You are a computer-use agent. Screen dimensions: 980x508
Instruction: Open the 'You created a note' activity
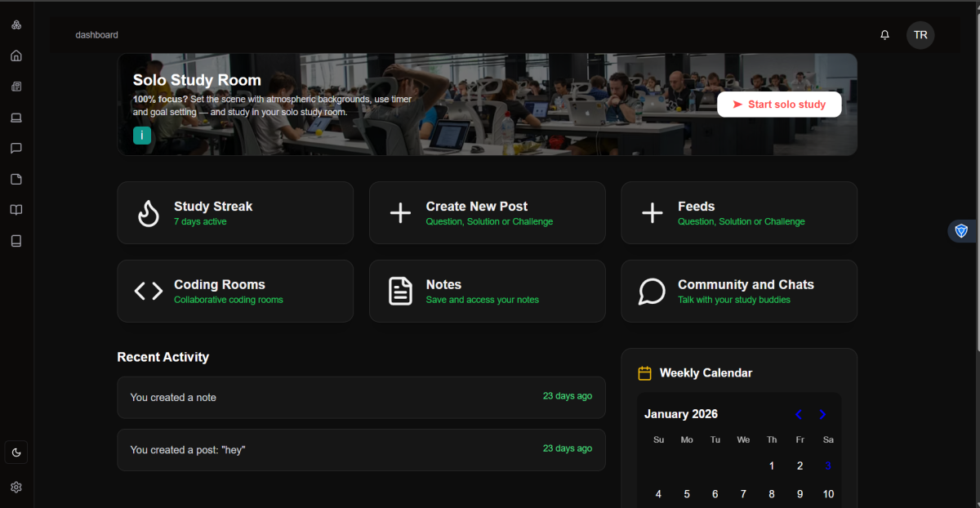click(x=361, y=398)
